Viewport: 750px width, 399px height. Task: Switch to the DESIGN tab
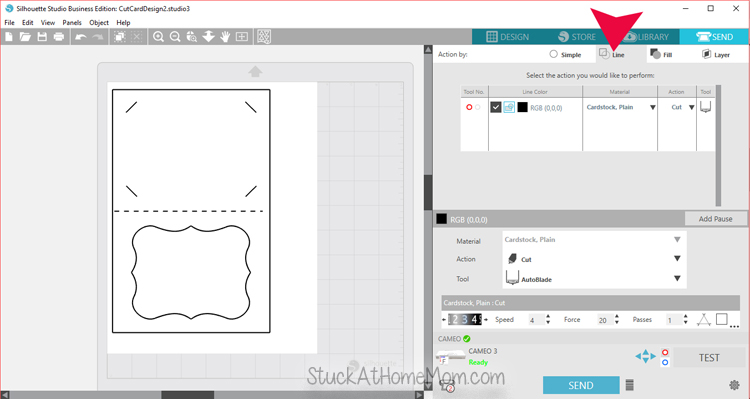pos(507,37)
